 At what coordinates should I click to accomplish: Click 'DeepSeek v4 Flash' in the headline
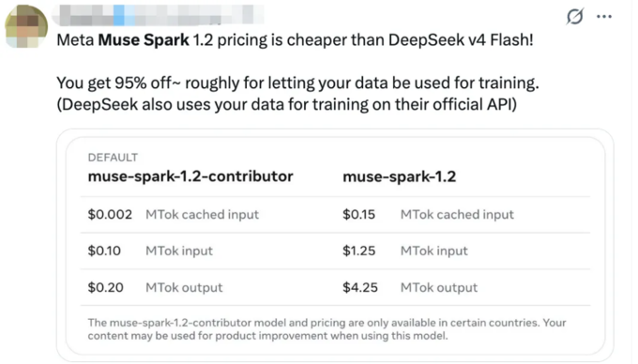[x=459, y=39]
